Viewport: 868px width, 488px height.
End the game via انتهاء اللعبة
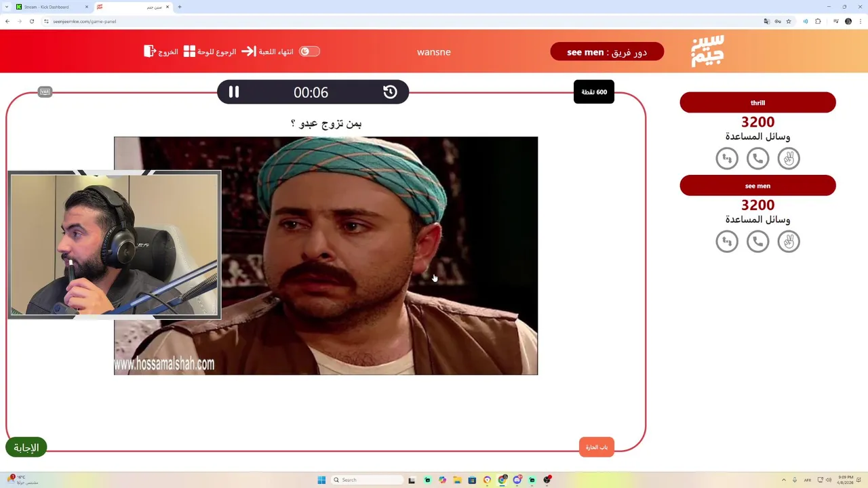(276, 52)
